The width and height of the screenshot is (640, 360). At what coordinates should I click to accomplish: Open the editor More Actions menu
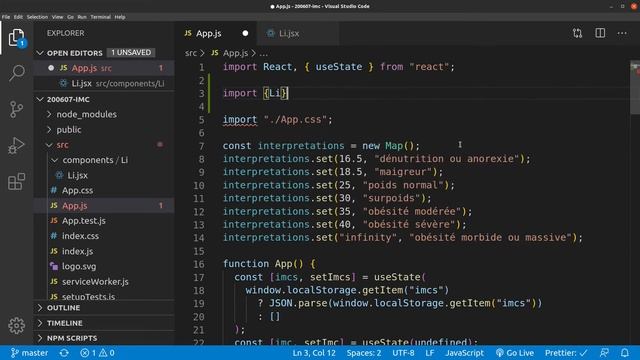tap(622, 33)
